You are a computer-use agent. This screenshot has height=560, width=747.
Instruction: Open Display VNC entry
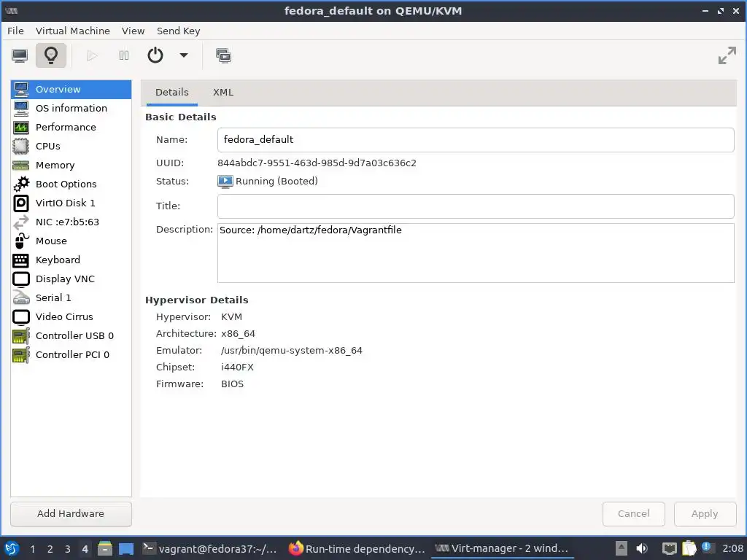coord(71,279)
